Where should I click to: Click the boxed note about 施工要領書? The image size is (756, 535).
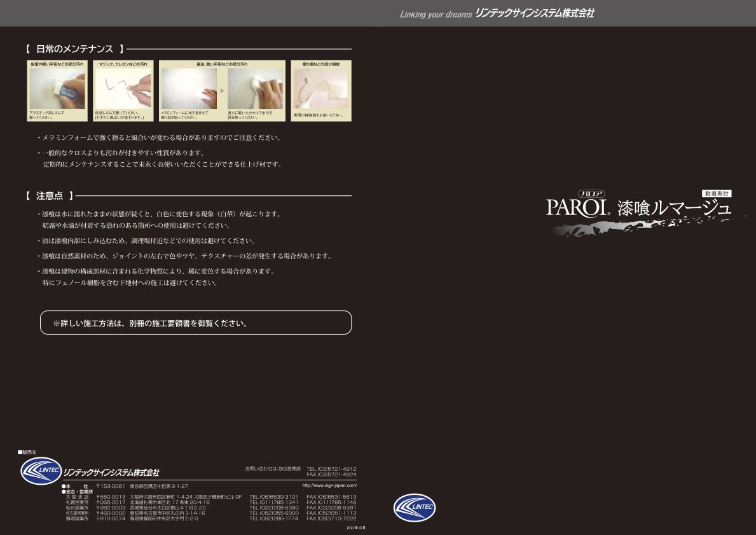[x=196, y=323]
